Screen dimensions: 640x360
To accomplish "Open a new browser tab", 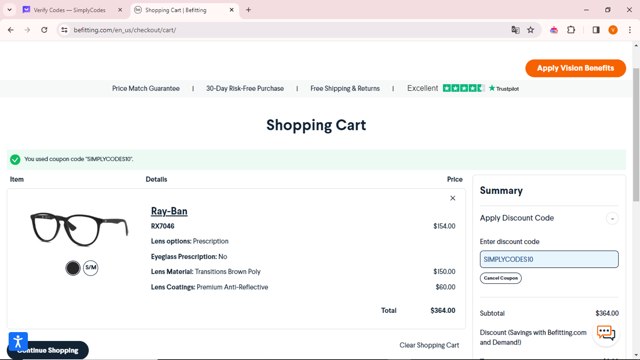I will click(x=248, y=10).
